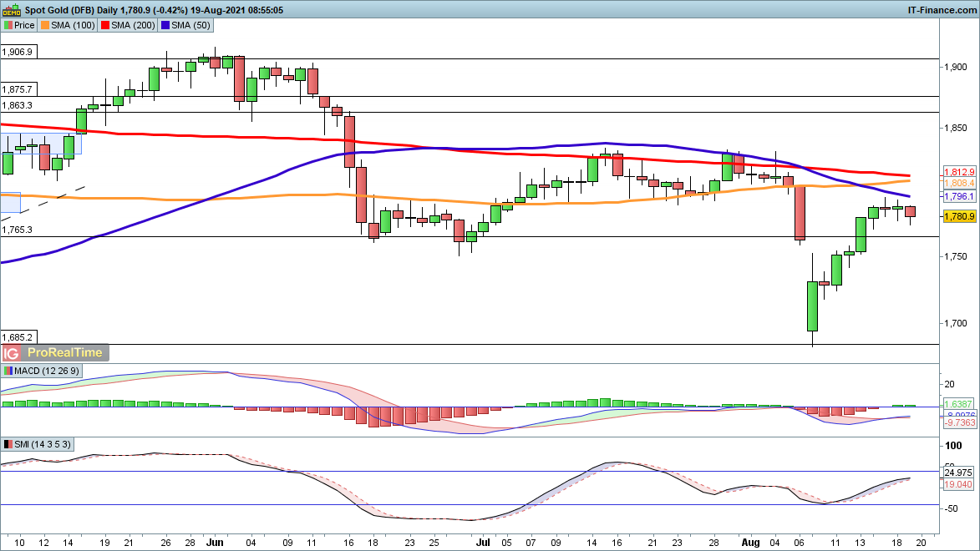Click the Price candle legend icon
The height and width of the screenshot is (551, 980).
8,25
